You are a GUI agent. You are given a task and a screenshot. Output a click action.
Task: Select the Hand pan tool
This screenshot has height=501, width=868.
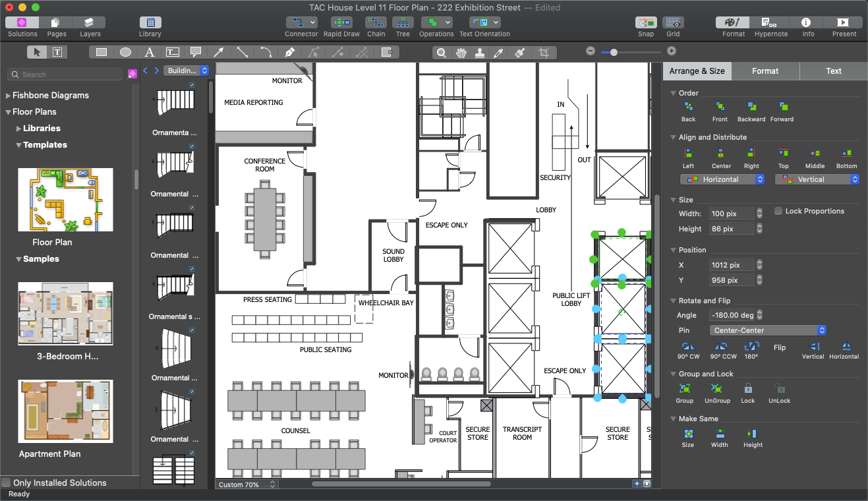tap(461, 53)
